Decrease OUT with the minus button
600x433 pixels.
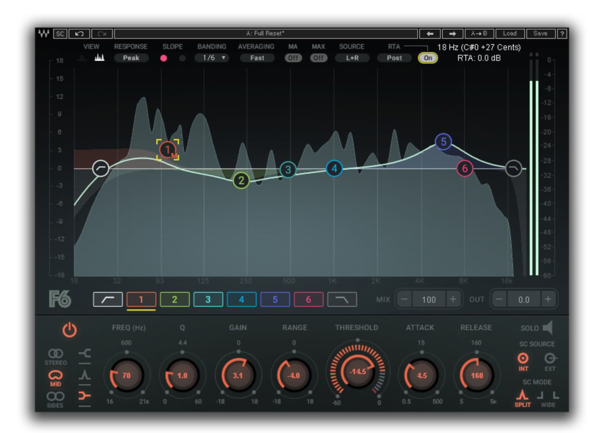coord(499,299)
